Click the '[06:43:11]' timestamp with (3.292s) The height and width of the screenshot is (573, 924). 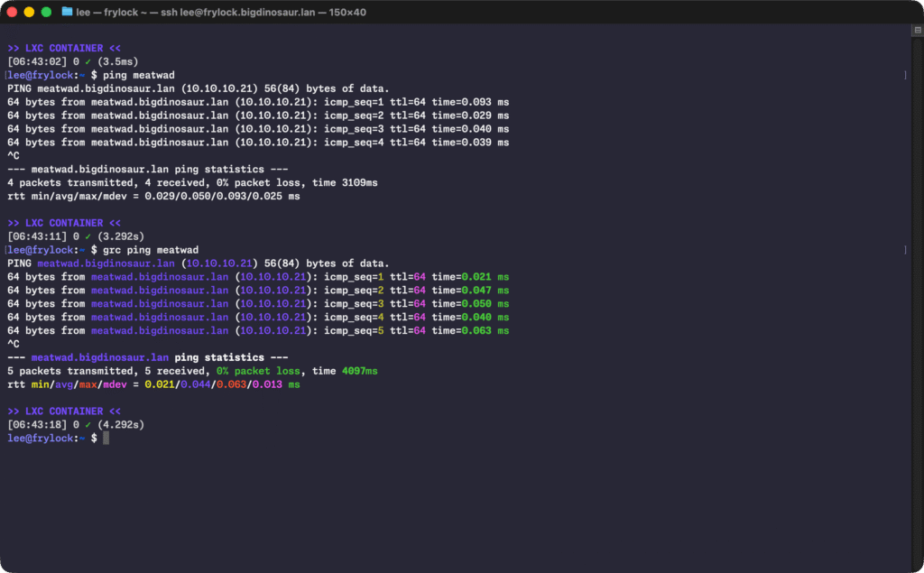coord(76,236)
